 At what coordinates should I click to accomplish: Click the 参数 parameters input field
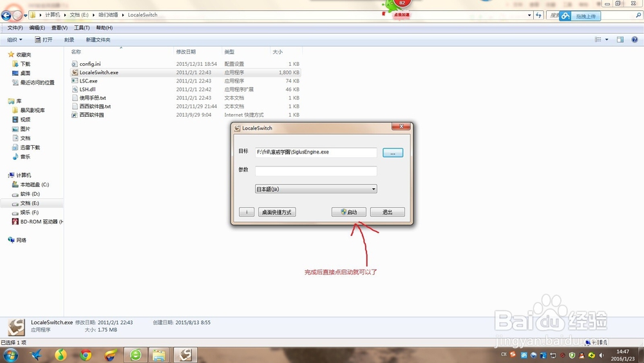[316, 171]
